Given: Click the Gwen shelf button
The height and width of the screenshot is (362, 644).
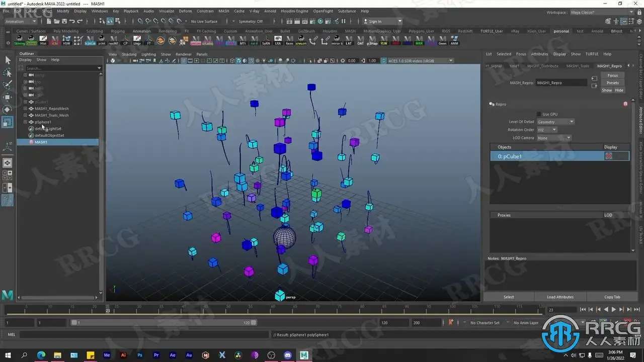Looking at the screenshot, I should 442,40.
